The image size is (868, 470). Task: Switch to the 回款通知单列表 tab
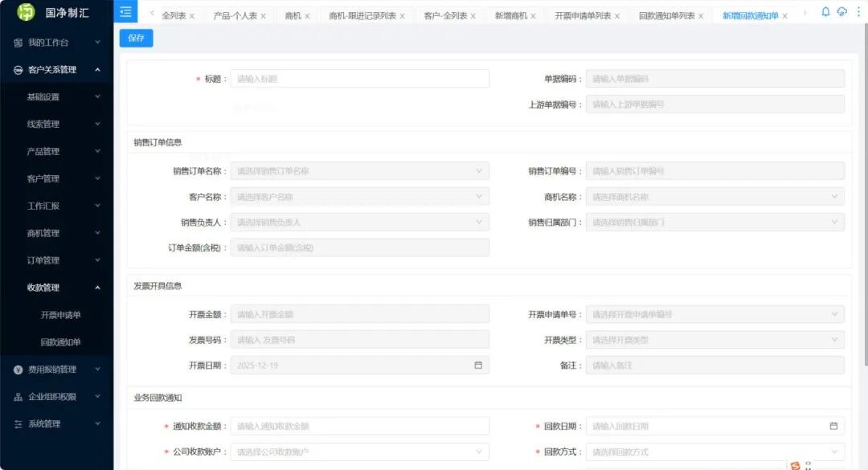click(666, 16)
